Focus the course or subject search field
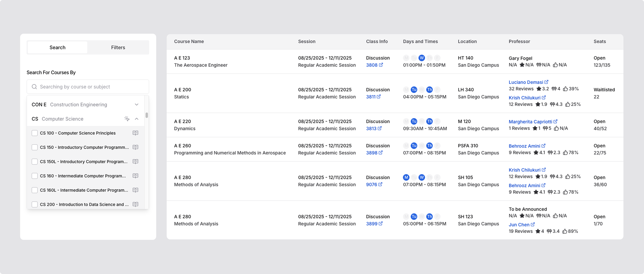 coord(90,87)
